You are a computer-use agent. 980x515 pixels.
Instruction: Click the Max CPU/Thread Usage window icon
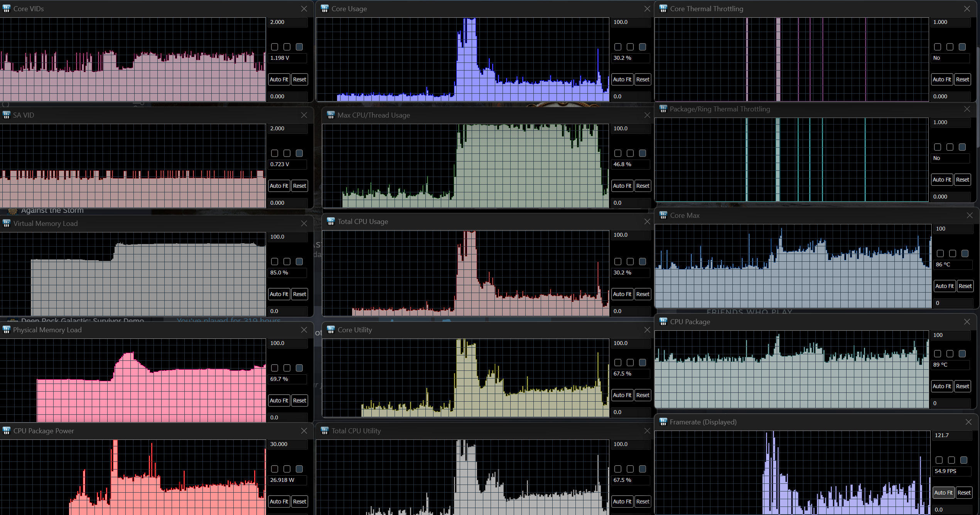point(331,115)
